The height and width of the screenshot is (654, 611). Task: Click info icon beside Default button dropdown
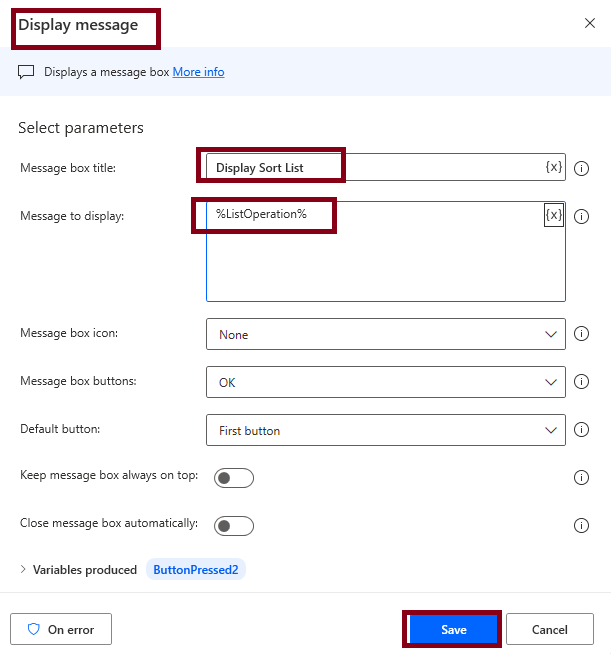point(581,430)
